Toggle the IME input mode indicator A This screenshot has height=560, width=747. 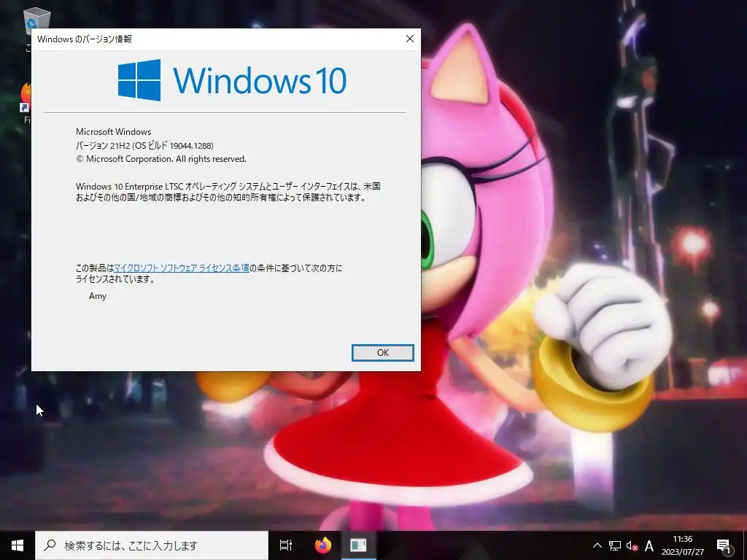[649, 545]
